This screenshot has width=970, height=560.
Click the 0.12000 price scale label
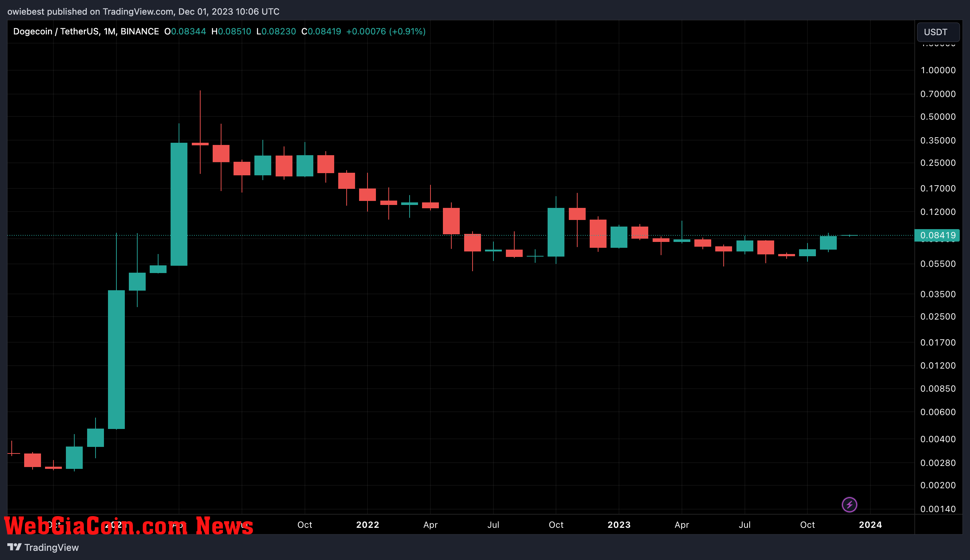coord(938,212)
